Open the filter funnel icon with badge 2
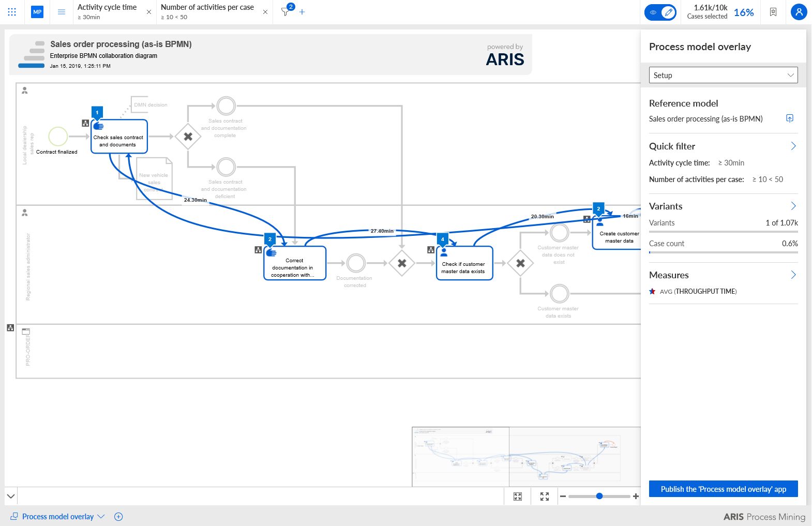 287,10
